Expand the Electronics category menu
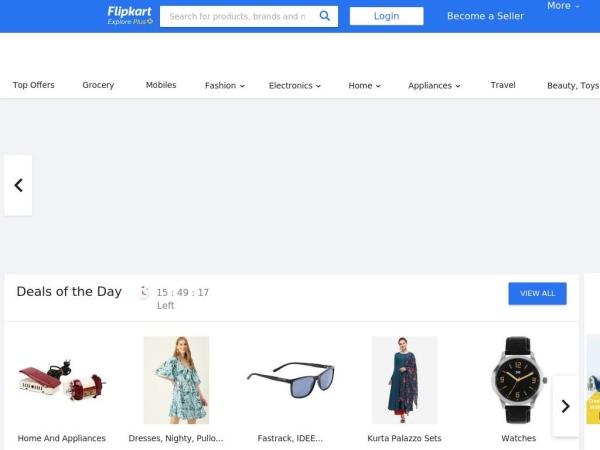The image size is (600, 450). (295, 85)
